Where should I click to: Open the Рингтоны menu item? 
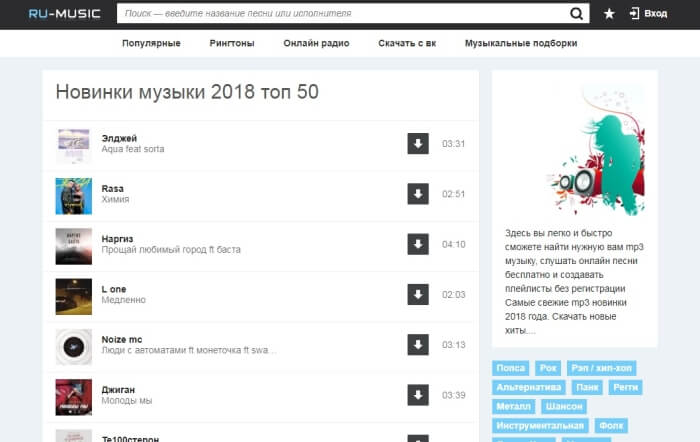pyautogui.click(x=232, y=43)
